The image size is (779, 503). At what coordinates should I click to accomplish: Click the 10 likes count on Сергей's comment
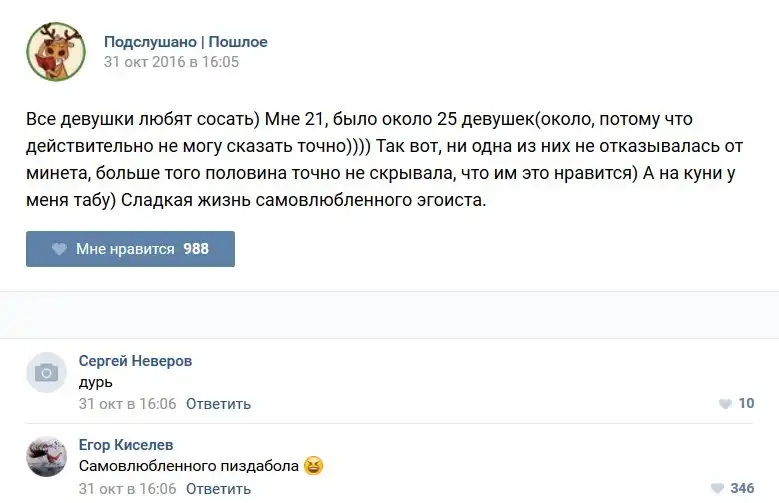coord(746,404)
